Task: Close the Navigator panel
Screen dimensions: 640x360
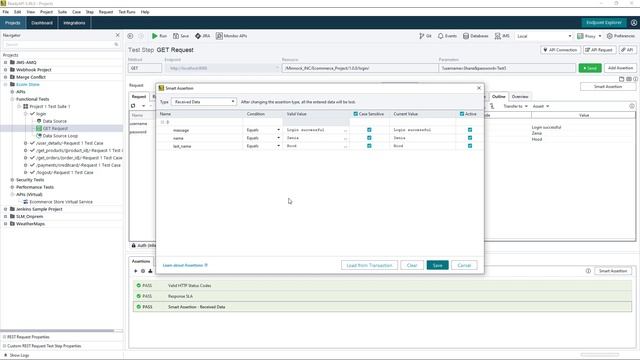Action: tap(118, 35)
